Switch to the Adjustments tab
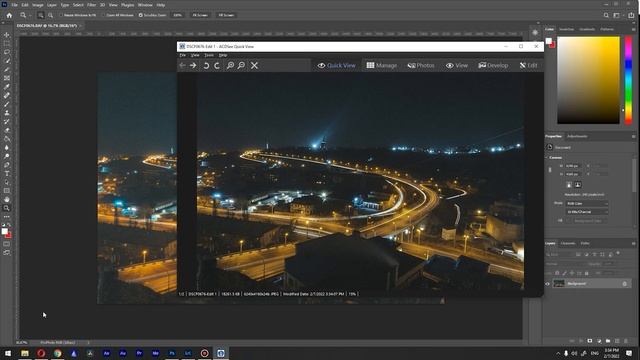Screen dimensions: 640x360 577,136
